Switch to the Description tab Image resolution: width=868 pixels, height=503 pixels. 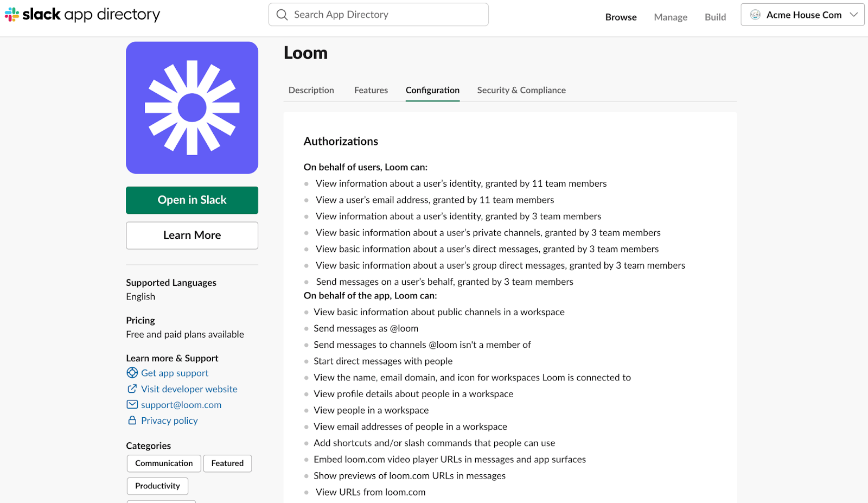click(x=311, y=90)
